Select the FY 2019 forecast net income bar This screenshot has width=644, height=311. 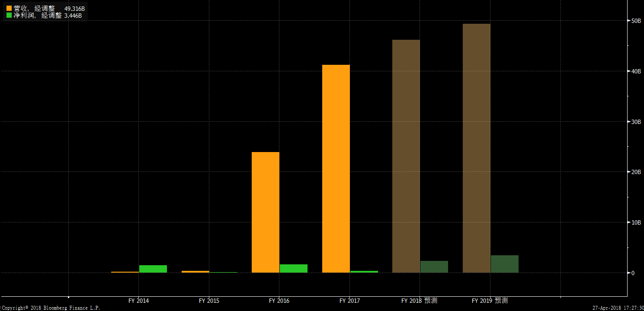coord(505,264)
